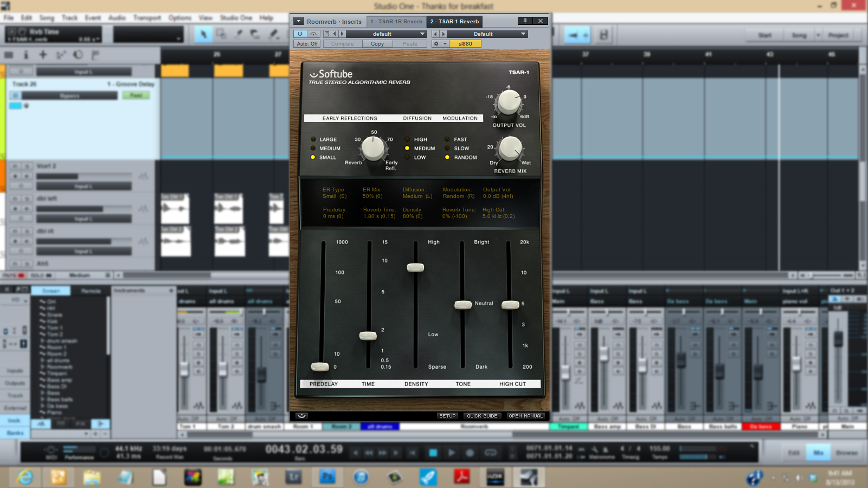
Task: Copy the current plugin settings
Action: click(377, 43)
